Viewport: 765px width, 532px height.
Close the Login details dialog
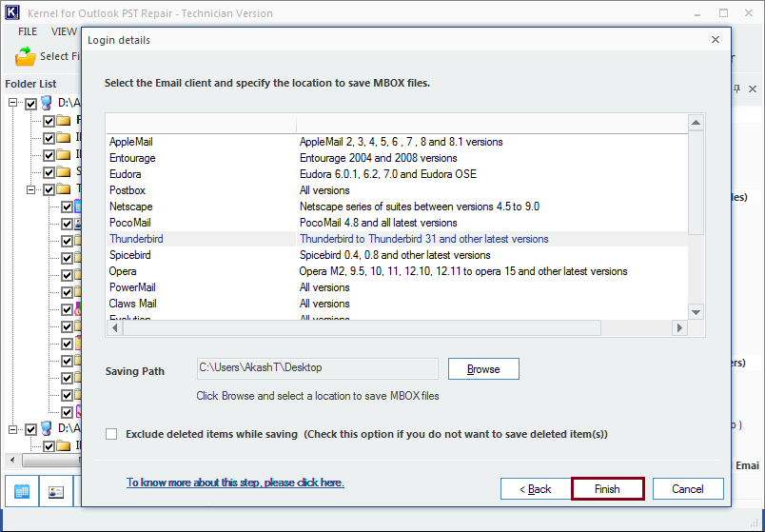[x=716, y=40]
